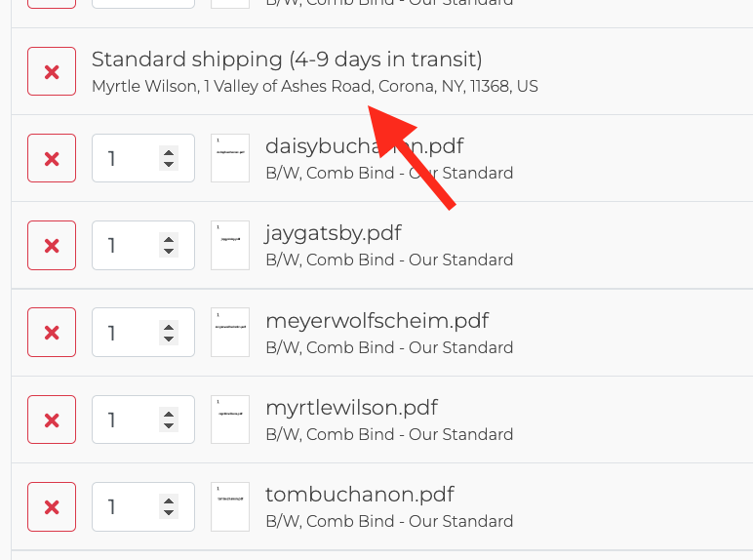The height and width of the screenshot is (560, 753).
Task: Delete daisybuchanon.pdf from the order
Action: click(52, 158)
